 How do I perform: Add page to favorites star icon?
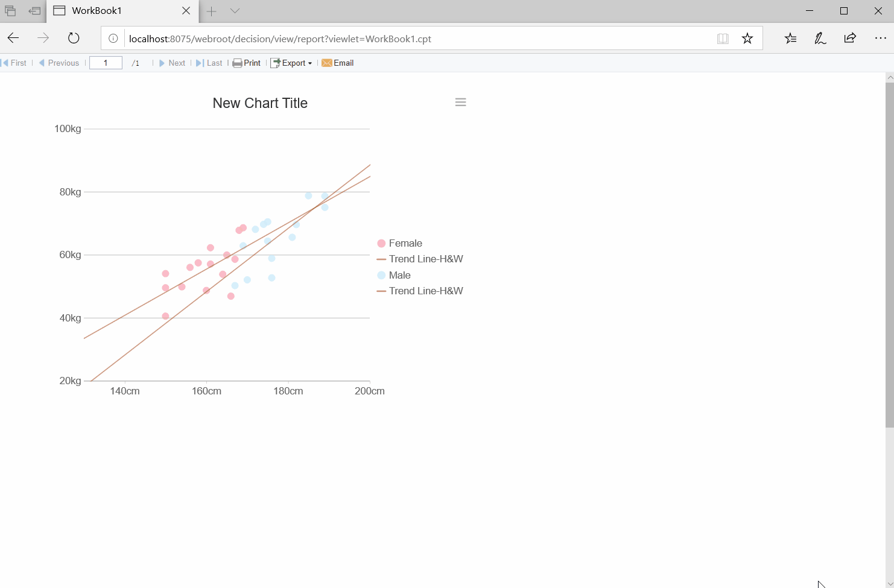click(x=747, y=39)
